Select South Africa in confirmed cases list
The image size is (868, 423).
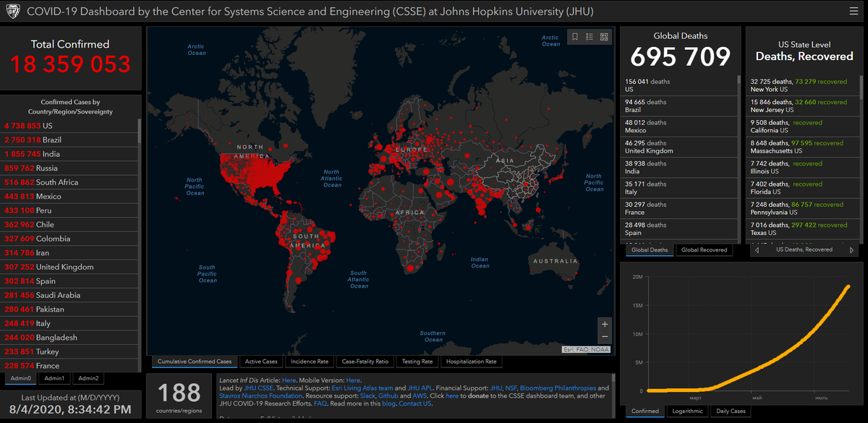pyautogui.click(x=69, y=182)
